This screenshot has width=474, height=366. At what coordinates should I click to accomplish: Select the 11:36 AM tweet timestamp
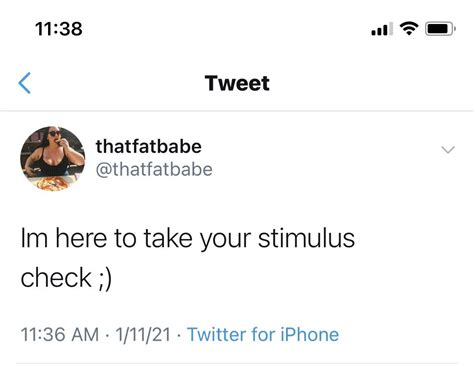(60, 334)
